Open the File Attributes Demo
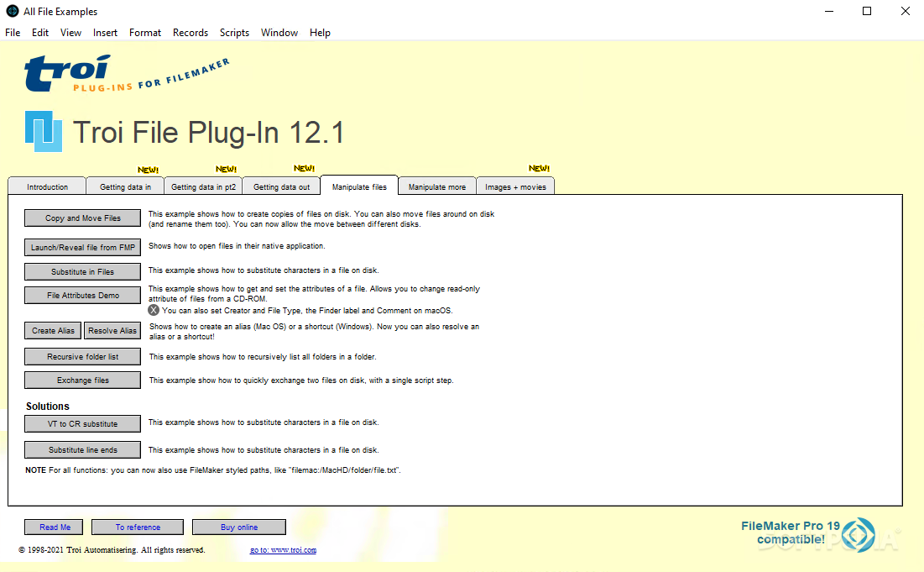Viewport: 924px width, 572px height. point(82,296)
